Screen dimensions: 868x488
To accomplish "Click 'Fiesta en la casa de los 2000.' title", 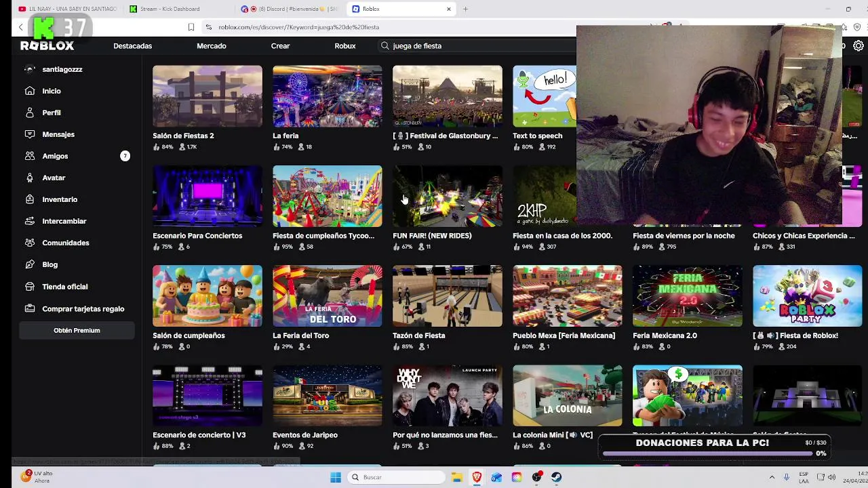I will coord(562,236).
